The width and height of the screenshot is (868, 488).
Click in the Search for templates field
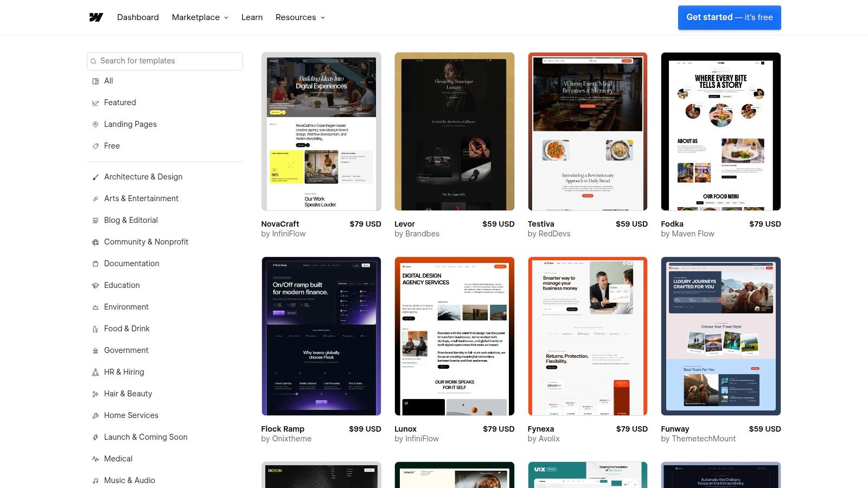point(165,61)
